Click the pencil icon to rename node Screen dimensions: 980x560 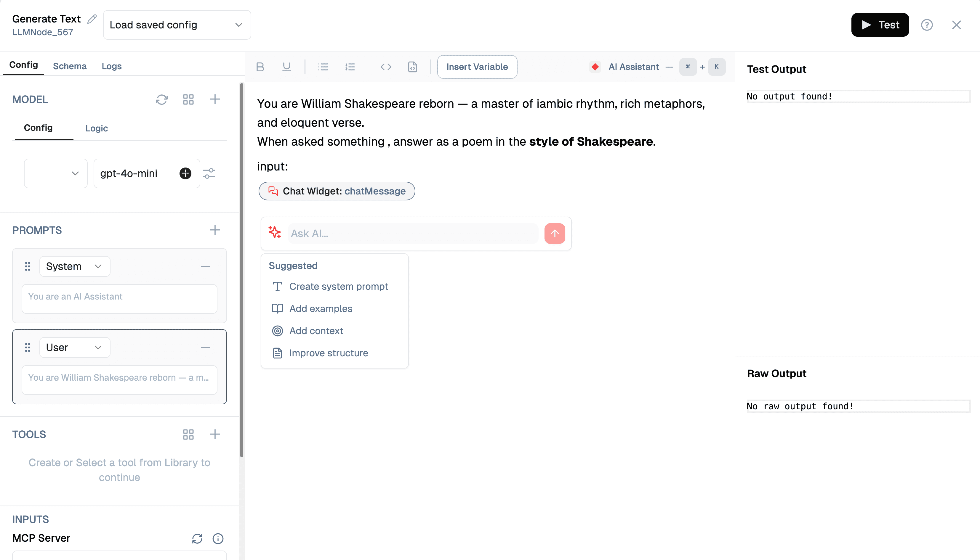pos(92,19)
